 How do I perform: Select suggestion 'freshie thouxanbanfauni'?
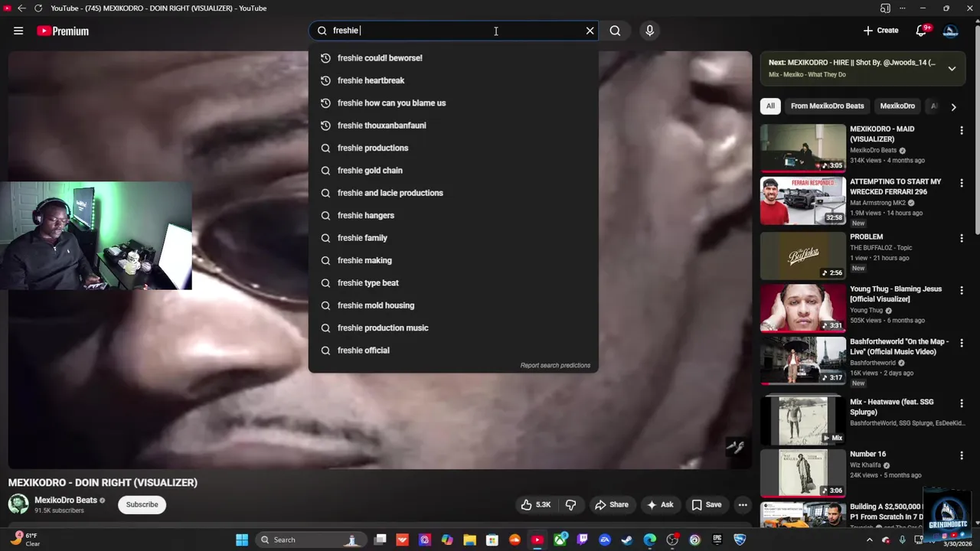(x=453, y=126)
